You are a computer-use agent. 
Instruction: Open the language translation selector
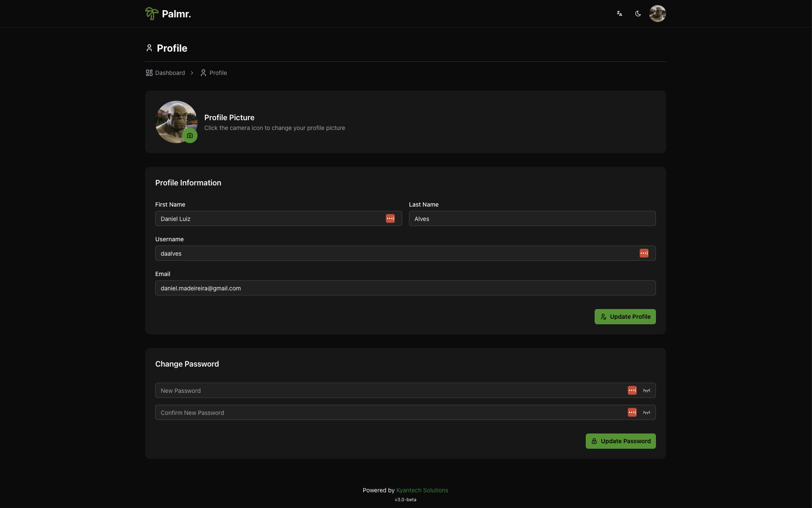(619, 14)
